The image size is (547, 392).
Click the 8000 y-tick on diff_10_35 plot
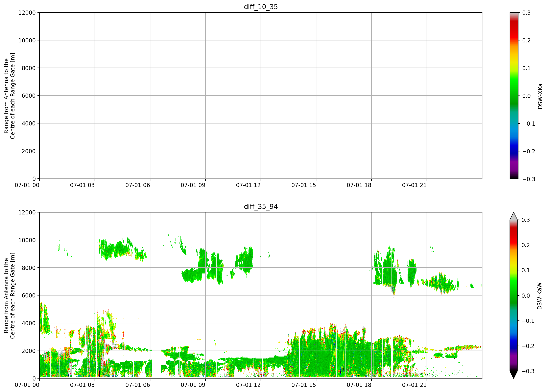[29, 68]
